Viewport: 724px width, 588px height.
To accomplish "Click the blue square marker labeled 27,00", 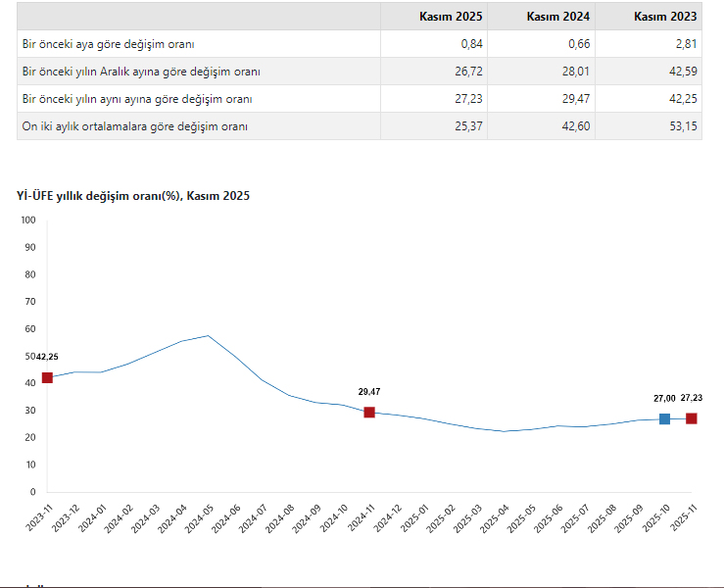I will pos(664,418).
